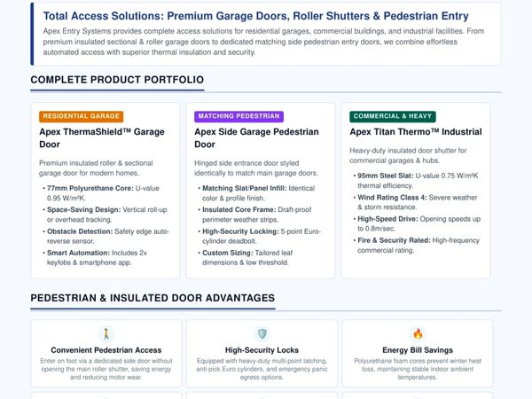Select the Residential Garage badge
Screen dimensions: 532x399
point(81,116)
